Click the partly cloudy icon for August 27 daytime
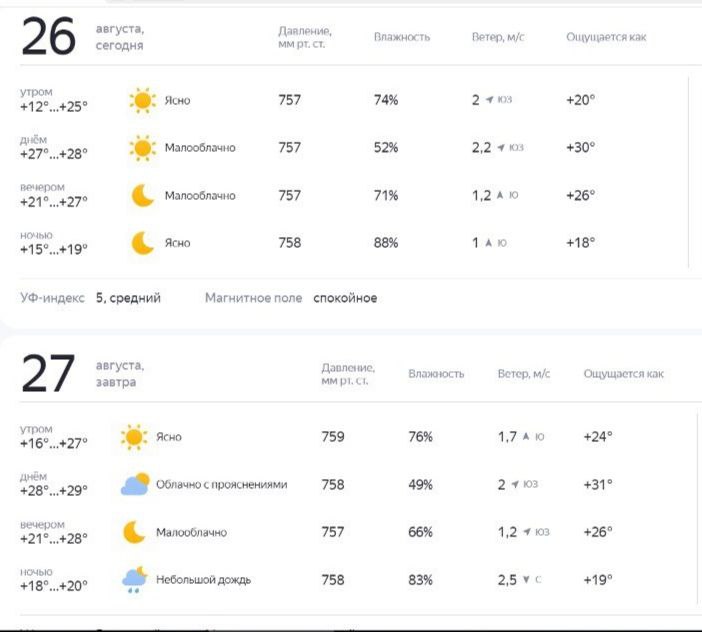This screenshot has width=702, height=632. click(x=135, y=485)
